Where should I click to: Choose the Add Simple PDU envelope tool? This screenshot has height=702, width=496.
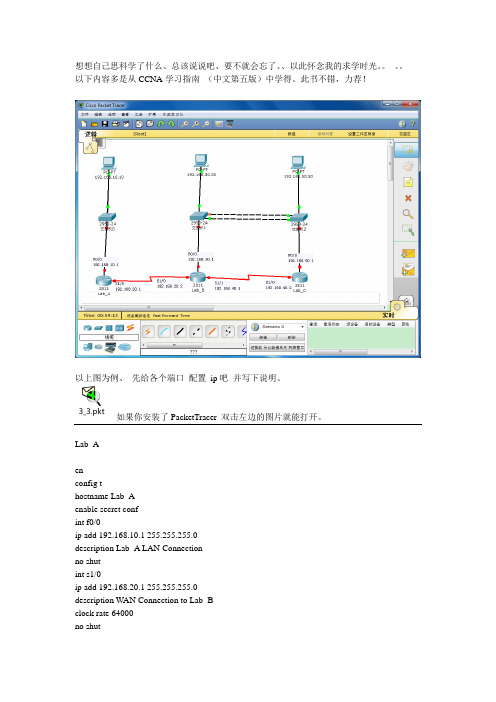408,253
